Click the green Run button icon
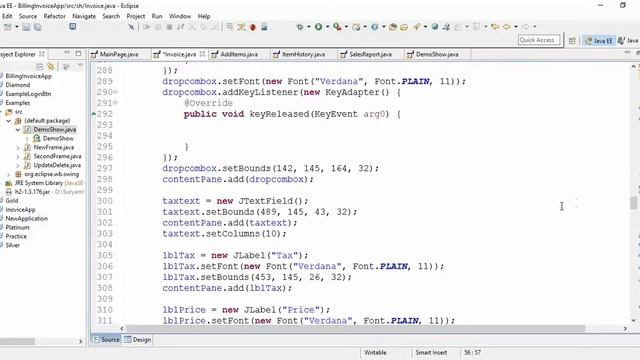640x360 pixels. pyautogui.click(x=318, y=27)
